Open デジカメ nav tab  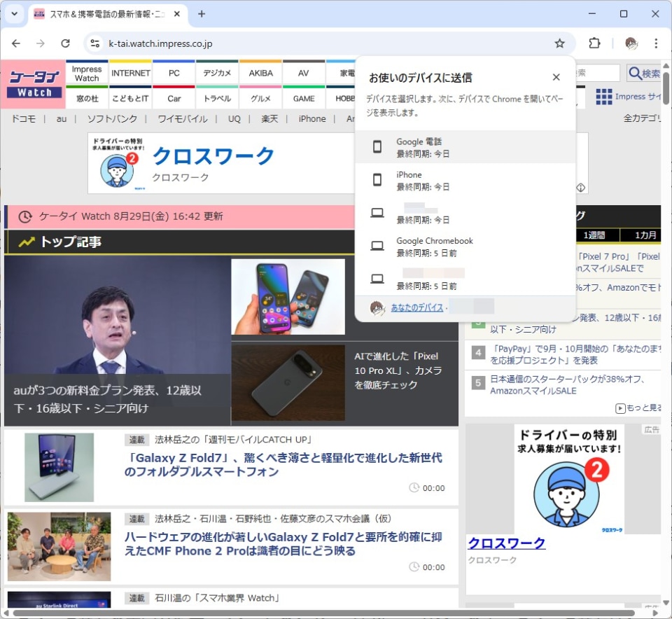(x=217, y=74)
